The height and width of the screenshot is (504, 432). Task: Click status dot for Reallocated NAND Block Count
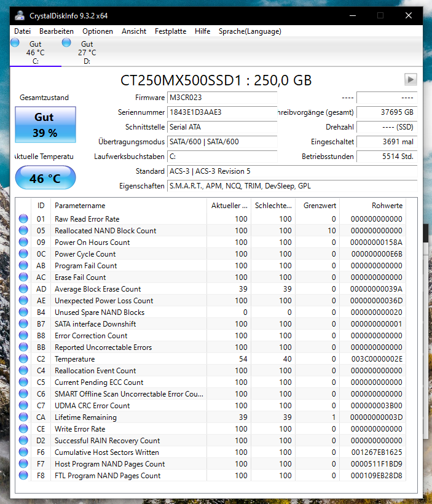click(23, 230)
